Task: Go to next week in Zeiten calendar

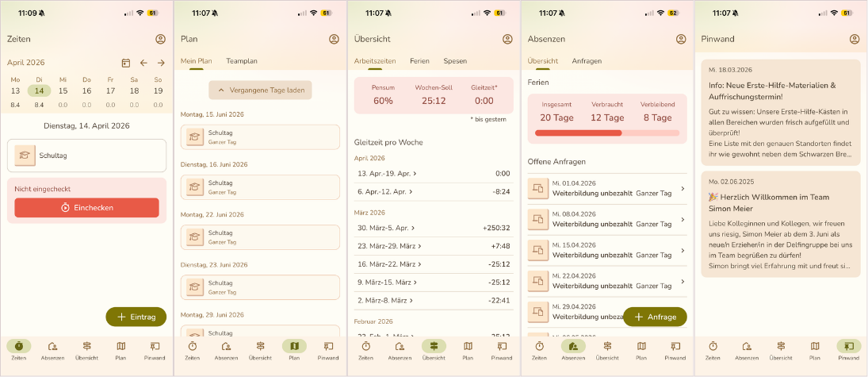Action: click(161, 63)
